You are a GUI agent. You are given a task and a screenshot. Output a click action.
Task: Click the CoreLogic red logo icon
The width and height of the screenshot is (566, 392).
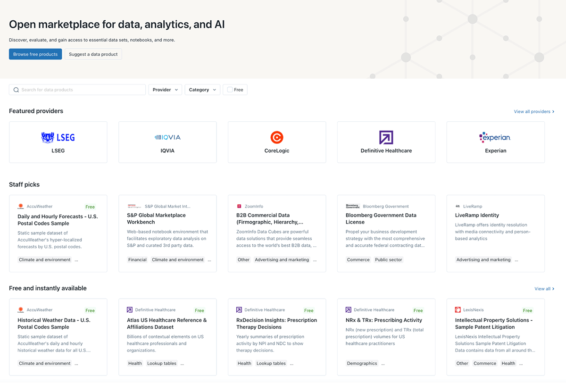tap(277, 137)
